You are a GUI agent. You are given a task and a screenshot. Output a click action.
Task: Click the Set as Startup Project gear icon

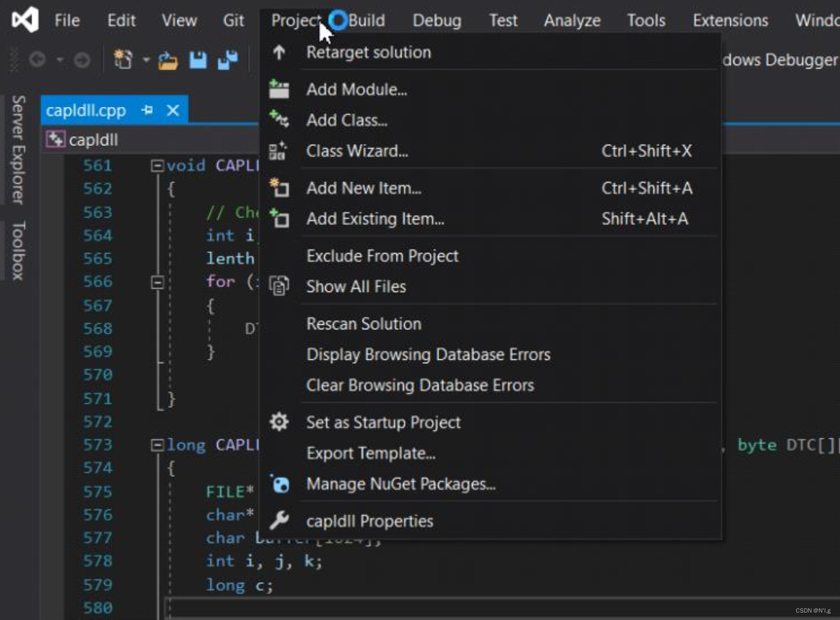pyautogui.click(x=279, y=422)
